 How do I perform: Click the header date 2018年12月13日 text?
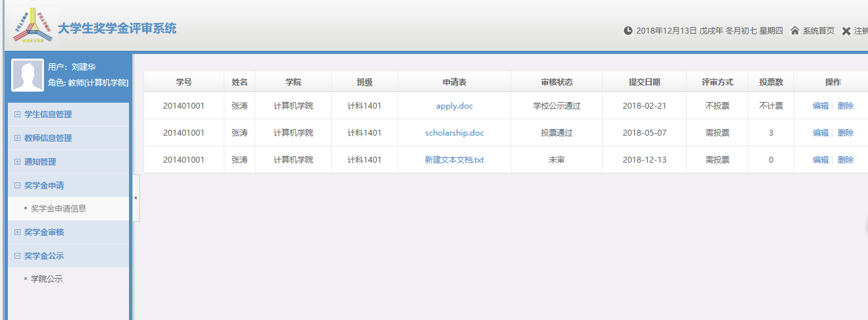click(x=666, y=30)
